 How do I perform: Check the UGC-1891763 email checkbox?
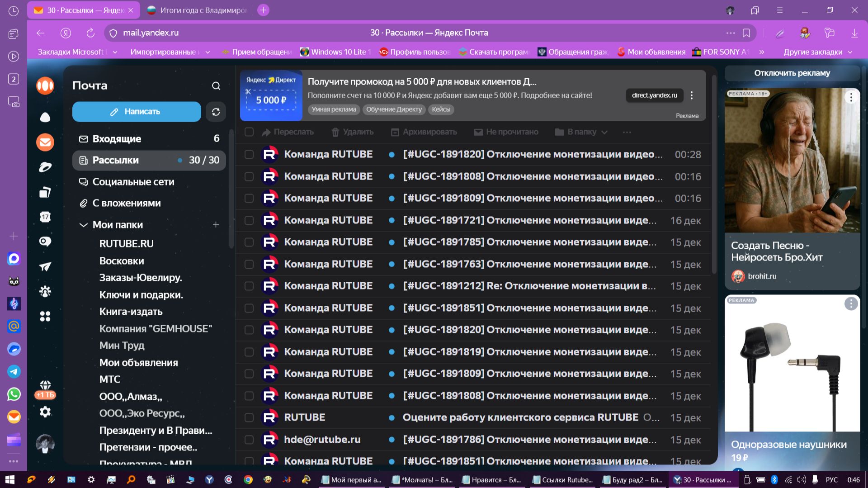click(x=249, y=264)
